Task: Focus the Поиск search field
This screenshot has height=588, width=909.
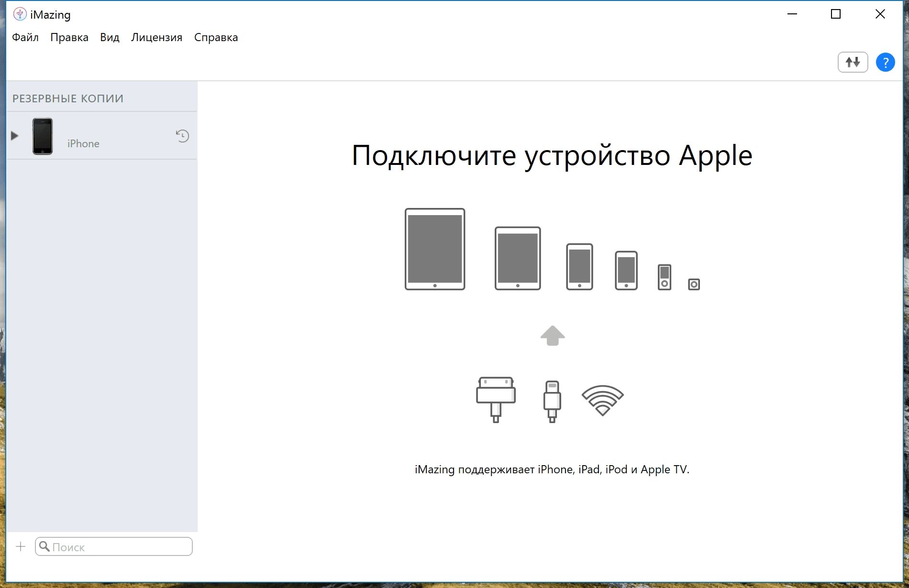Action: pyautogui.click(x=114, y=546)
